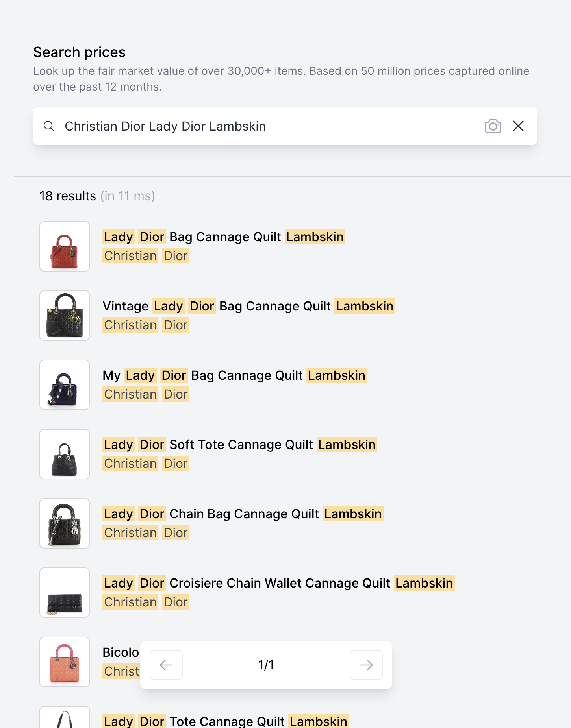Open the Lady Dior Soft Tote thumbnail
Viewport: 571px width, 728px height.
tap(65, 454)
